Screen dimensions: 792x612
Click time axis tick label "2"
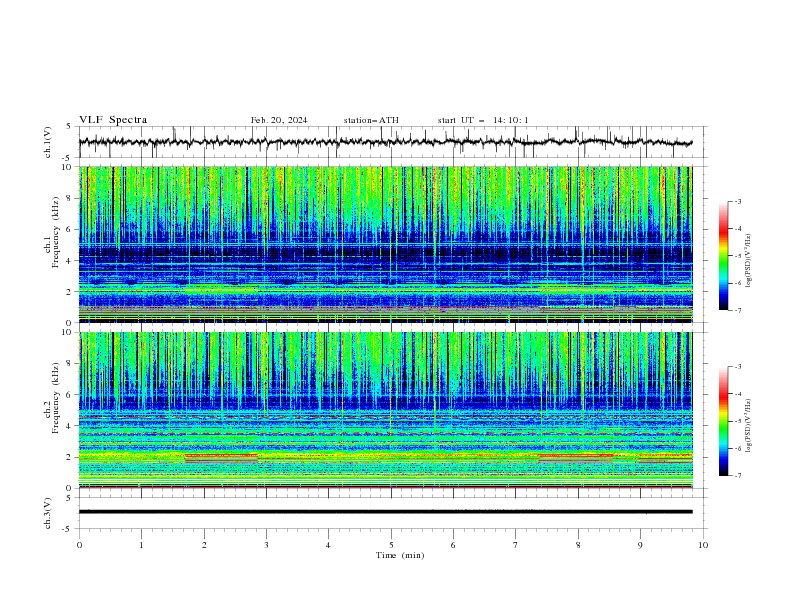pos(204,545)
